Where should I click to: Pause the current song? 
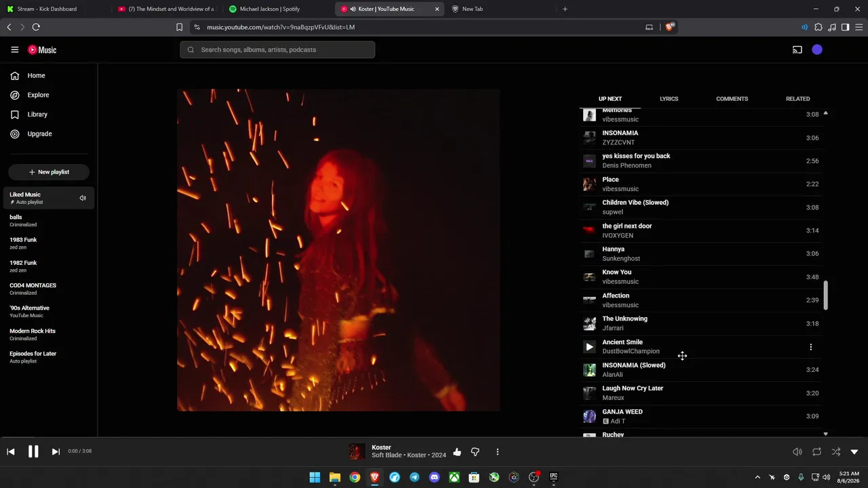click(x=33, y=451)
